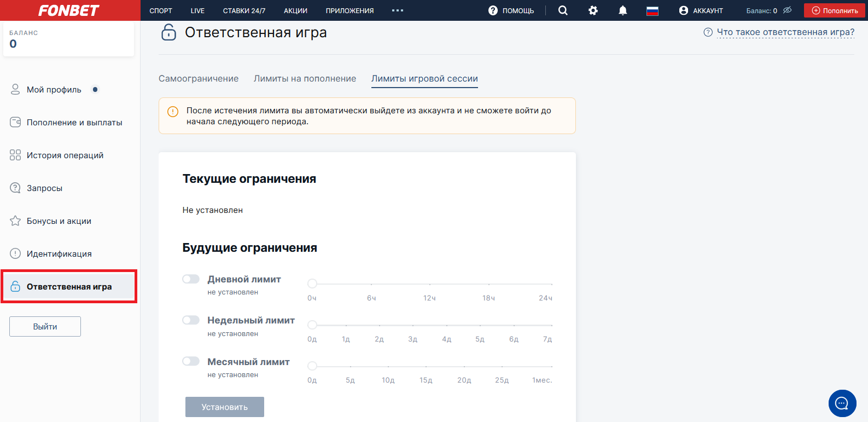Open Идентификация section
Viewport: 868px width, 422px height.
tap(59, 253)
